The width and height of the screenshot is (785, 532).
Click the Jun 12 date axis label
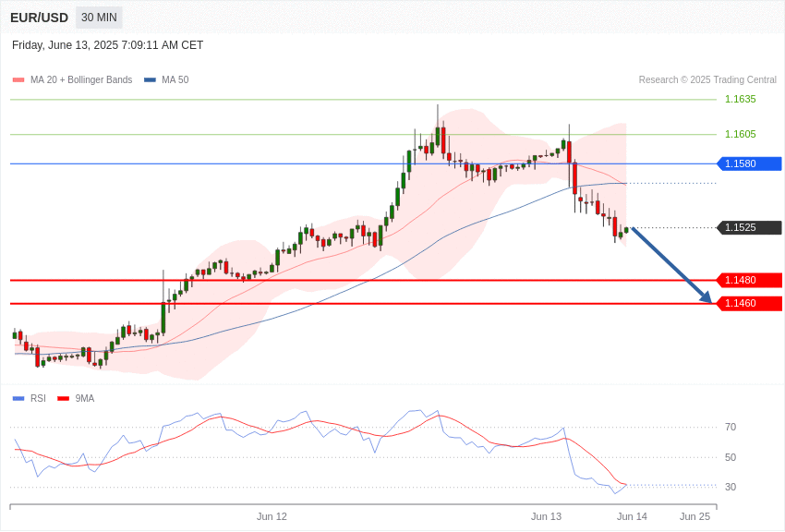[x=272, y=516]
